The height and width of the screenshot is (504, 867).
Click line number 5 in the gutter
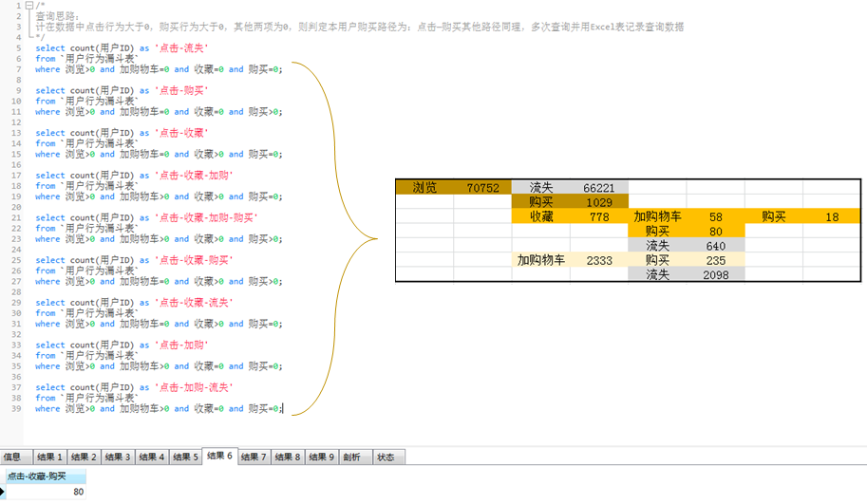tap(18, 47)
